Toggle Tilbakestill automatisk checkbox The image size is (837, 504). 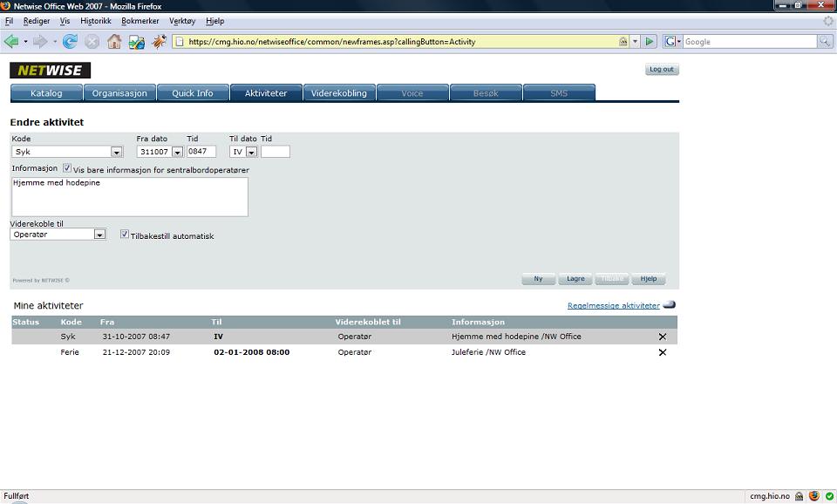[x=125, y=234]
